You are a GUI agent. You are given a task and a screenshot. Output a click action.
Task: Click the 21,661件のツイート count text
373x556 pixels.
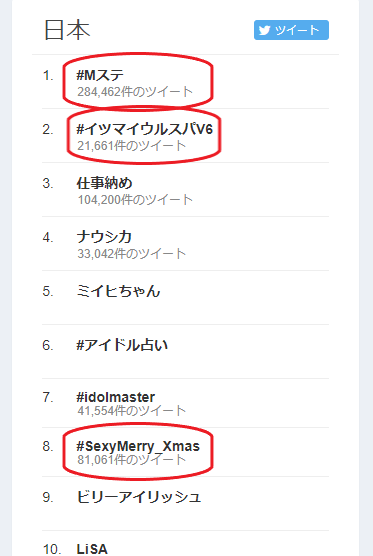132,146
